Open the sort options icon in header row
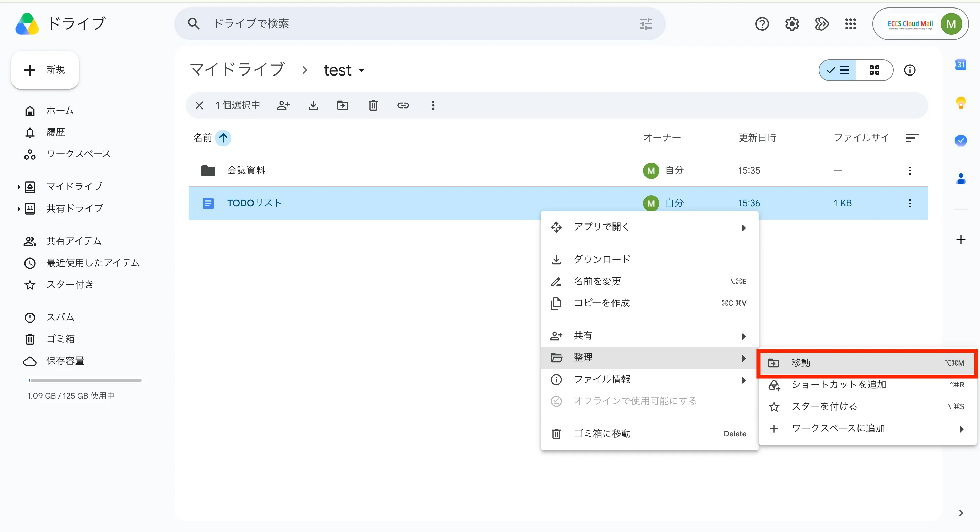The height and width of the screenshot is (532, 980). tap(912, 138)
